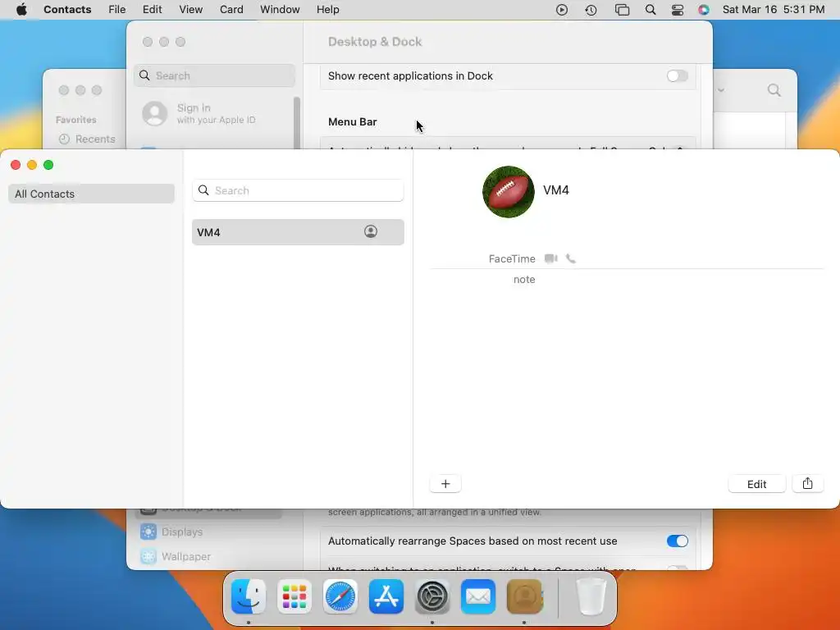
Task: Click Sign in with your Apple ID
Action: tap(199, 113)
